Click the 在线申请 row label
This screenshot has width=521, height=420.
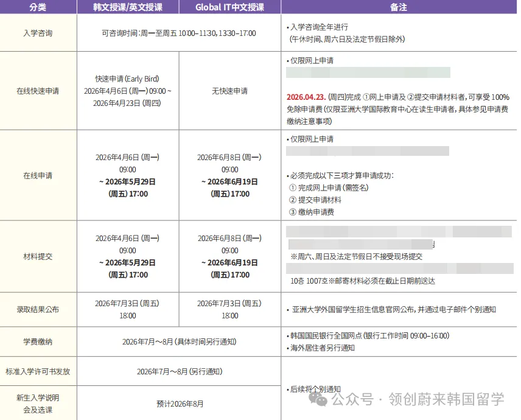(38, 175)
